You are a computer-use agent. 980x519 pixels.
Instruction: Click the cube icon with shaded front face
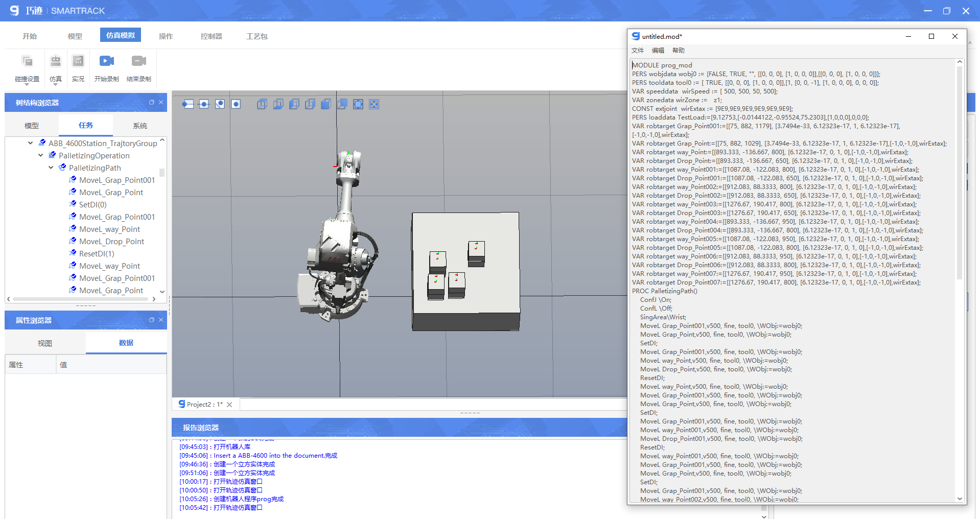[342, 104]
